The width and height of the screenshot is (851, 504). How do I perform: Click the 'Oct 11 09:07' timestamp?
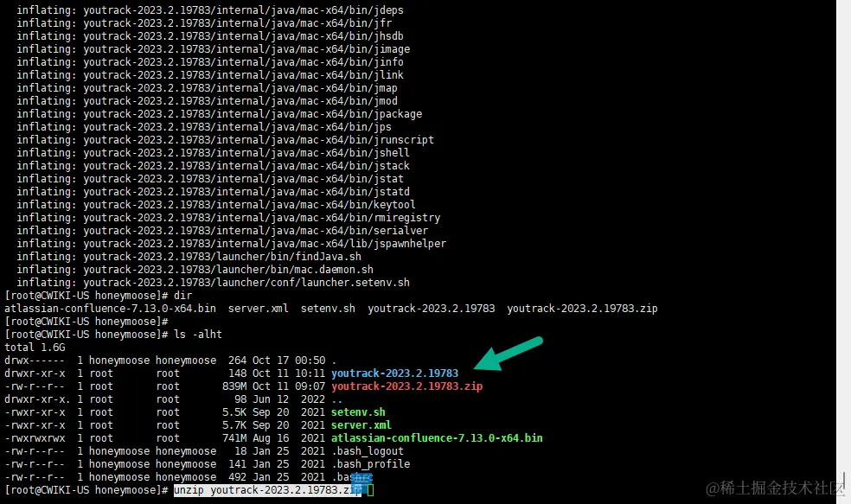pos(289,386)
